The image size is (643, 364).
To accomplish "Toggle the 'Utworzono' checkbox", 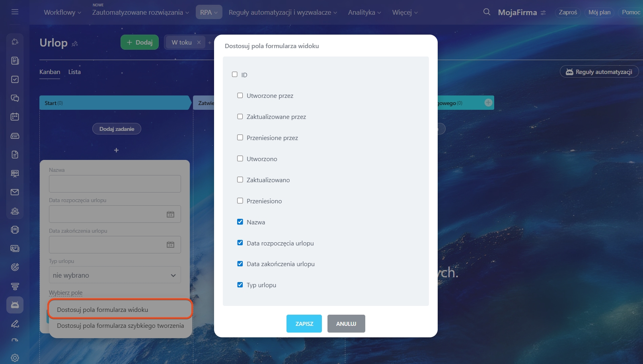I will coord(240,159).
